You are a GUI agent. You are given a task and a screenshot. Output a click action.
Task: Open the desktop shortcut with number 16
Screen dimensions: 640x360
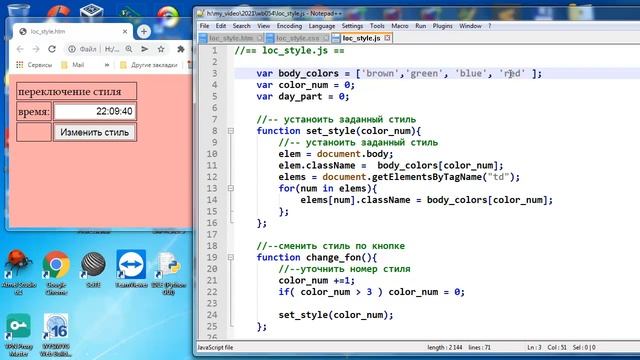(x=56, y=336)
